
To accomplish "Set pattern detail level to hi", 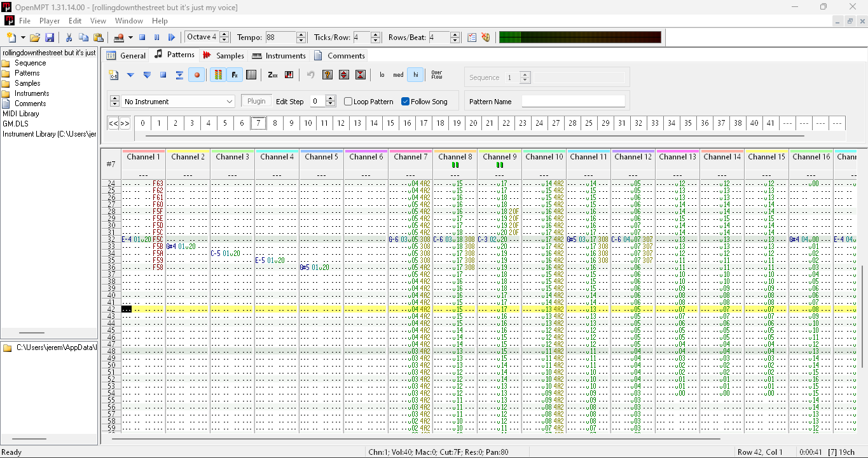I will click(x=415, y=75).
